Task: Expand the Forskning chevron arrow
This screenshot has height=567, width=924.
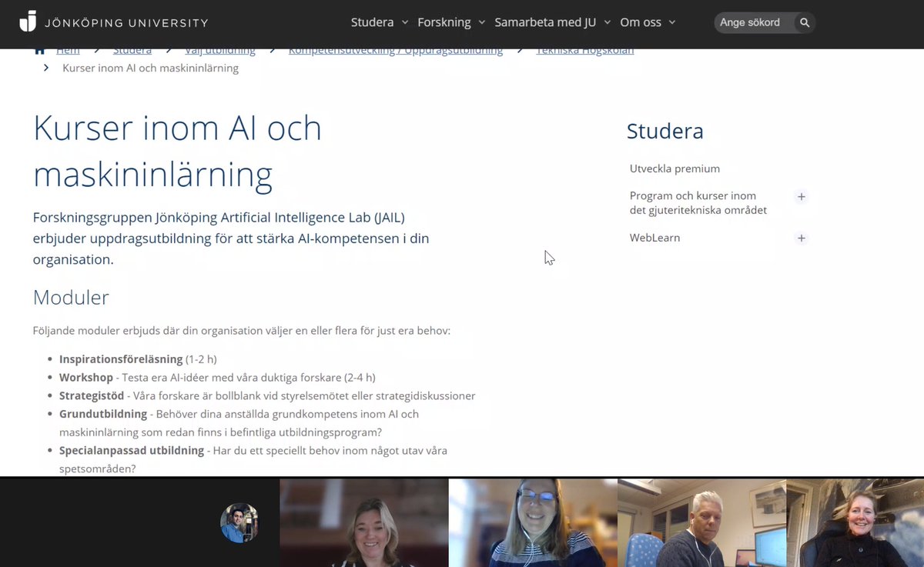Action: pos(481,23)
